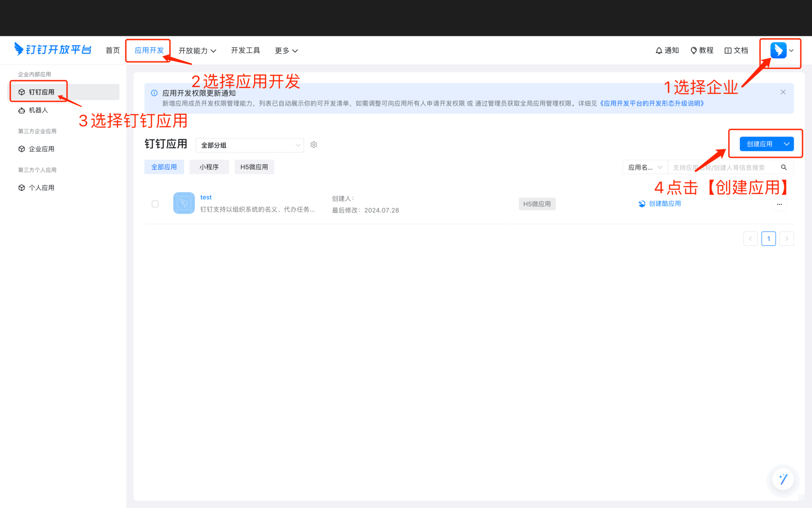Expand the 开放能力 dropdown menu
This screenshot has height=508, width=812.
pyautogui.click(x=197, y=51)
